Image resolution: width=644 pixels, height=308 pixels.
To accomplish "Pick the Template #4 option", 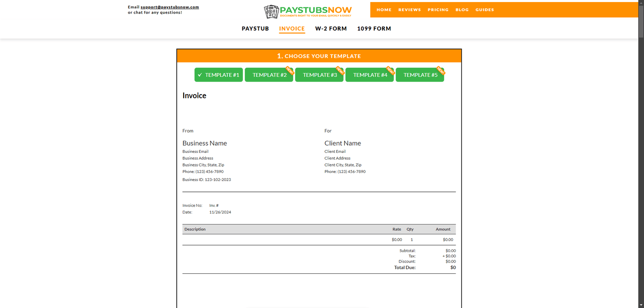I will click(x=369, y=75).
